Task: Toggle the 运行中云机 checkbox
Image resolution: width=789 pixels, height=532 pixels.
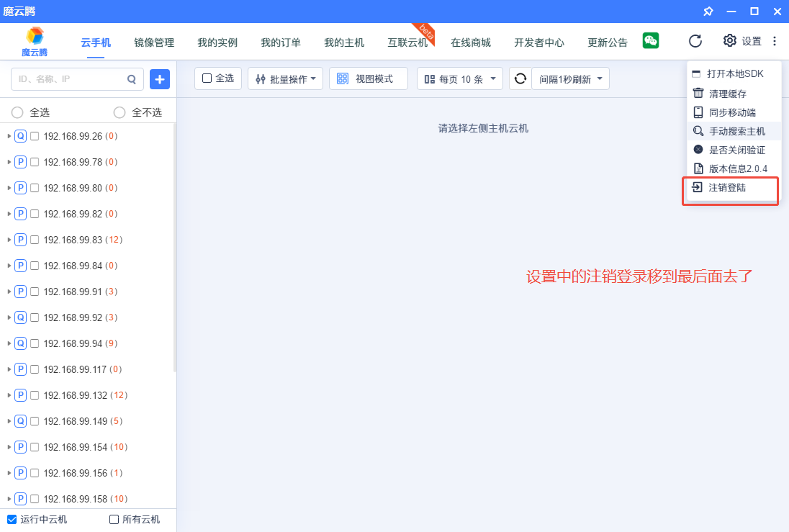Action: click(12, 519)
